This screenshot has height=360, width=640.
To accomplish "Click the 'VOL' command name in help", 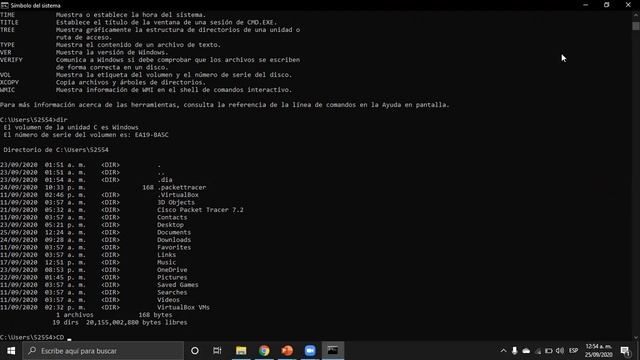I will click(x=6, y=75).
